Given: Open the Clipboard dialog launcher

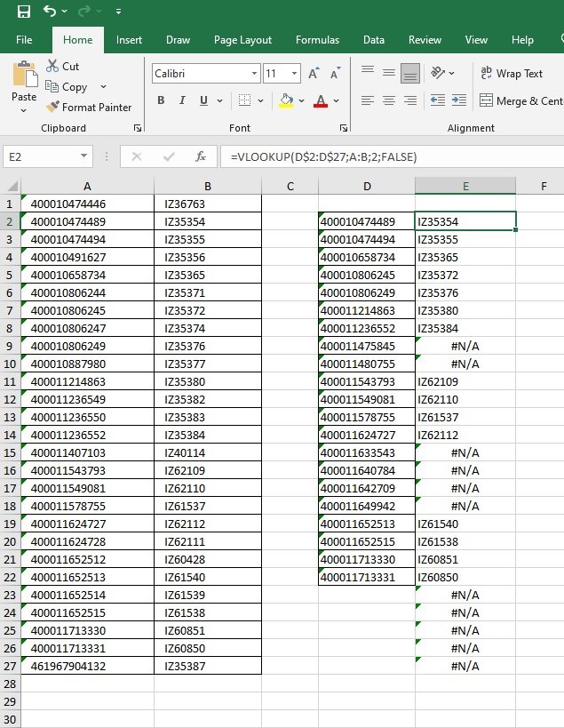Looking at the screenshot, I should pos(138,128).
